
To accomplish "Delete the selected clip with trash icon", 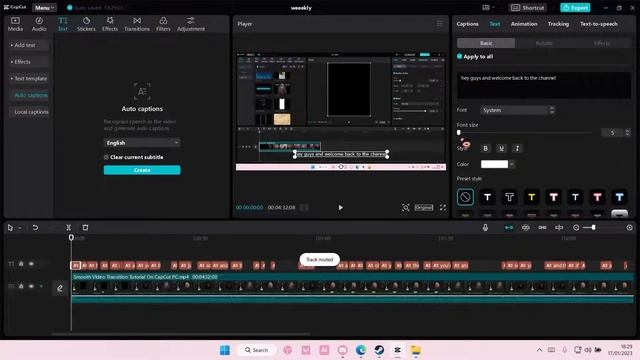I will pyautogui.click(x=85, y=227).
